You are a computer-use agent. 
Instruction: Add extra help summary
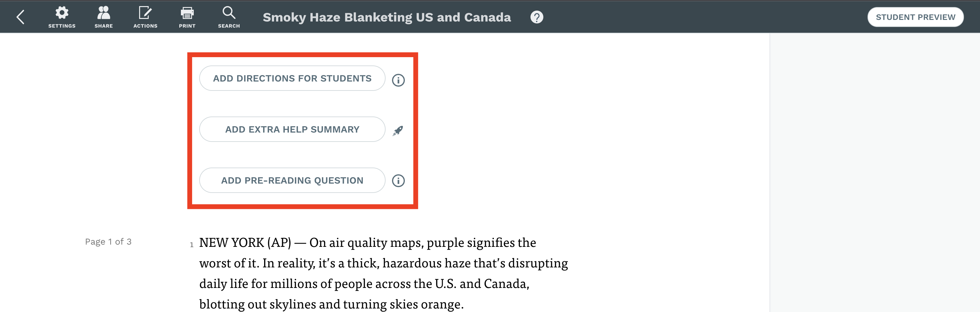292,129
